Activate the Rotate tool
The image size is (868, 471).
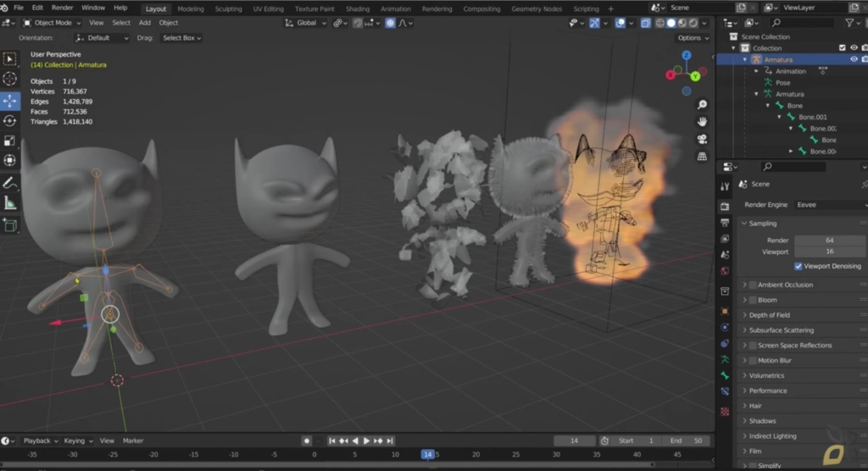click(x=10, y=120)
